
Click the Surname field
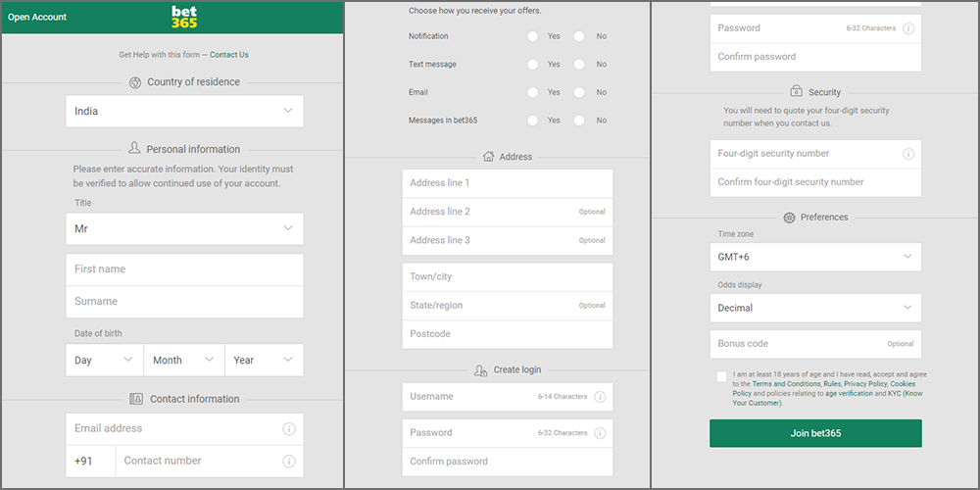coord(184,302)
